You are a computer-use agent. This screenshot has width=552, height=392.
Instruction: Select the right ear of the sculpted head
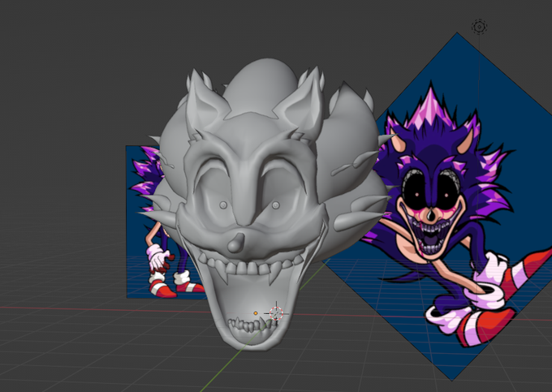[302, 102]
